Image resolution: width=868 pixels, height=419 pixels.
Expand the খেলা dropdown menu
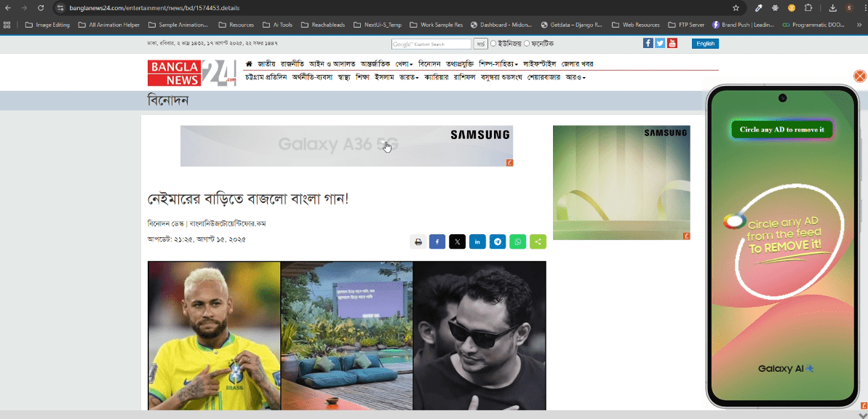click(404, 64)
